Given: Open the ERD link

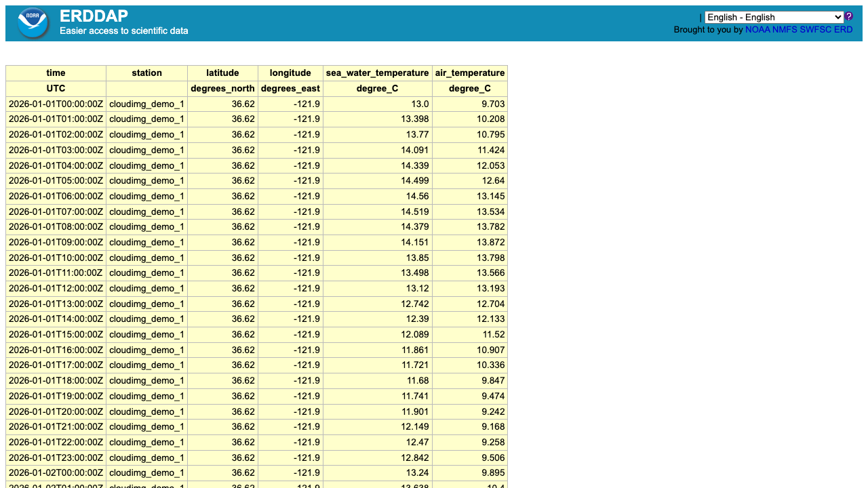Looking at the screenshot, I should [x=843, y=29].
